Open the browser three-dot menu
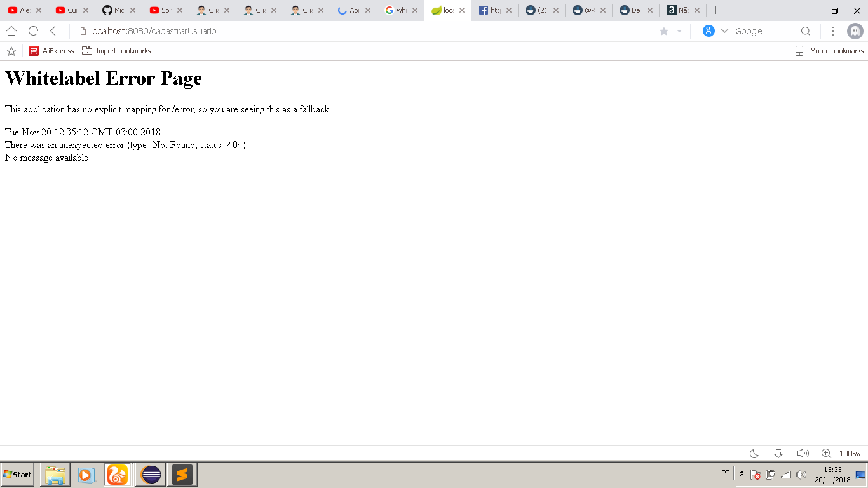 832,31
